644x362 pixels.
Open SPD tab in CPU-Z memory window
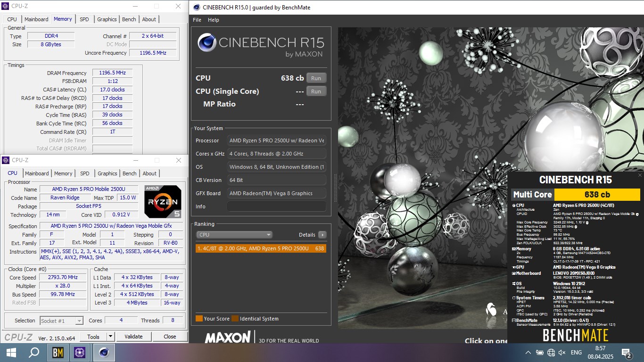coord(84,19)
